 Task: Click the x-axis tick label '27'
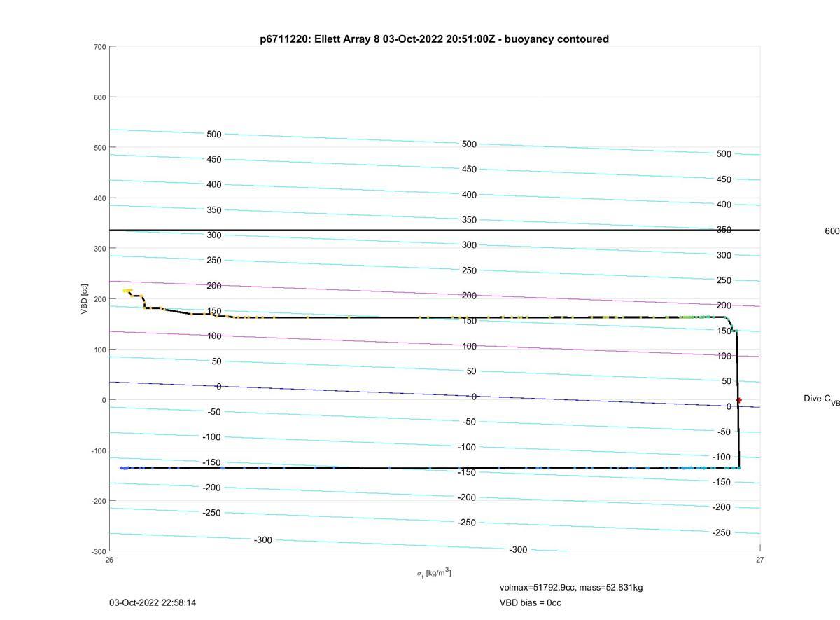(759, 560)
